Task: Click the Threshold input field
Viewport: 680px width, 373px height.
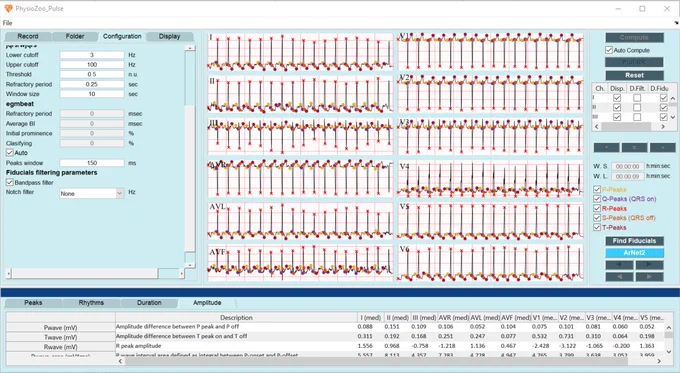Action: coord(92,75)
